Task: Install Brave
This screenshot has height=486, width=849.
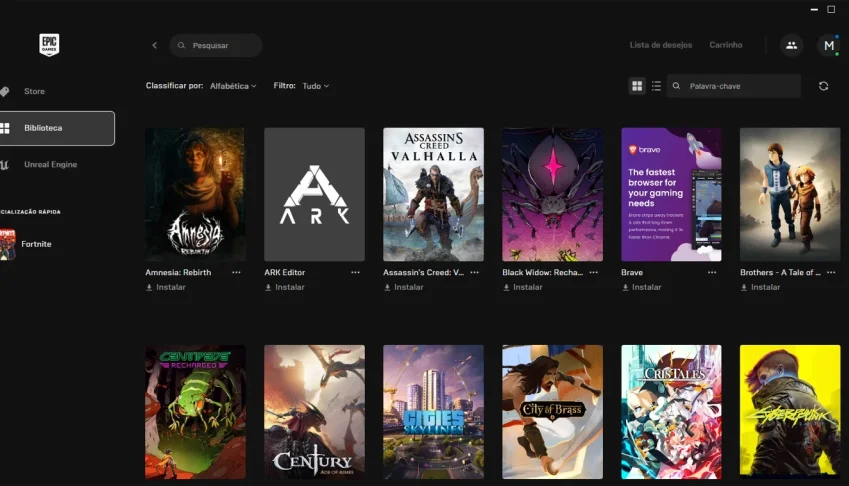Action: click(642, 287)
